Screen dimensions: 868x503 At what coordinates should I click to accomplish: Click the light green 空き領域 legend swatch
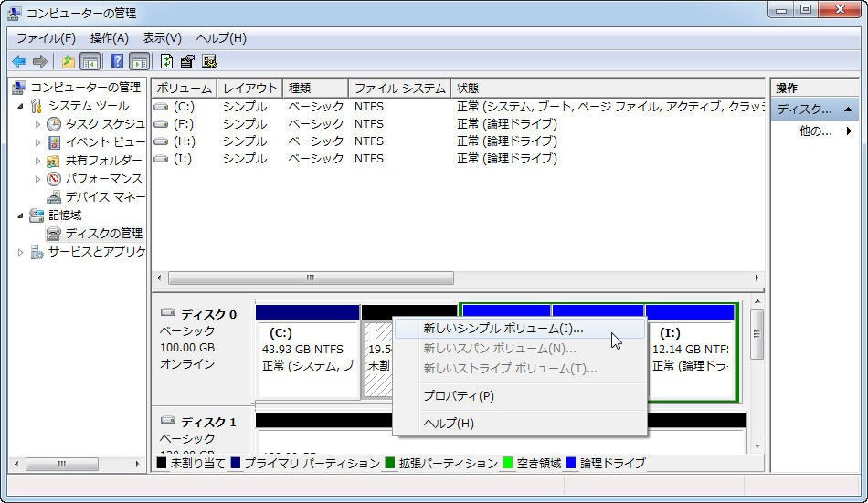click(x=508, y=463)
